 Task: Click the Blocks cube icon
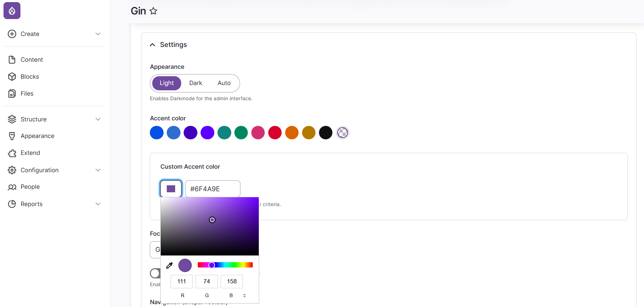12,77
